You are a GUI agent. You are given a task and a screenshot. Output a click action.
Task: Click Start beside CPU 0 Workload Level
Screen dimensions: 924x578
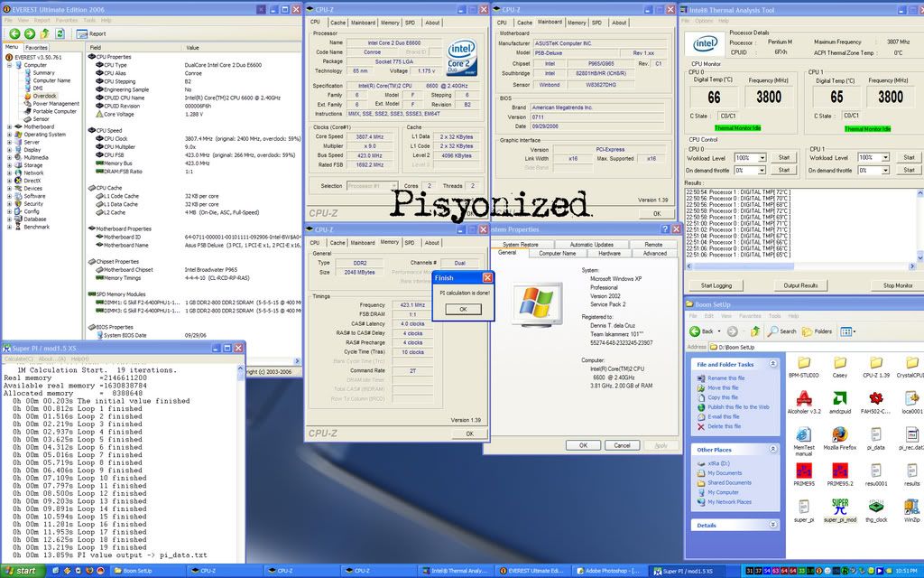pyautogui.click(x=784, y=157)
